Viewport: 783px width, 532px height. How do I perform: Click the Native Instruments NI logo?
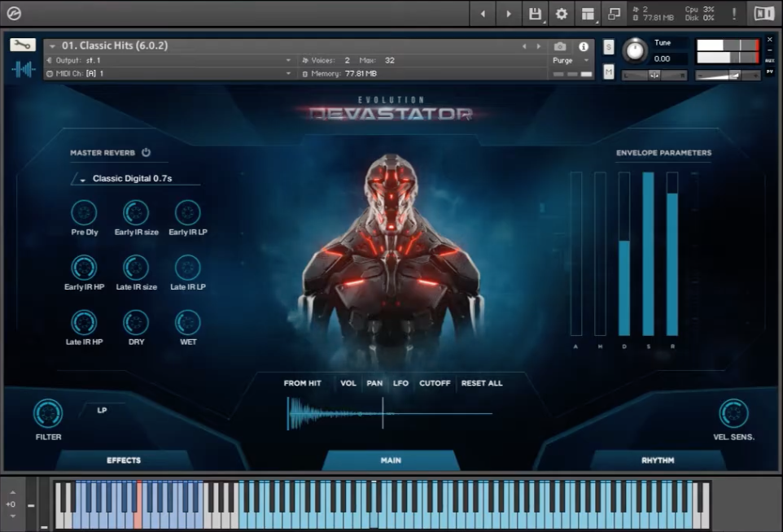(763, 14)
